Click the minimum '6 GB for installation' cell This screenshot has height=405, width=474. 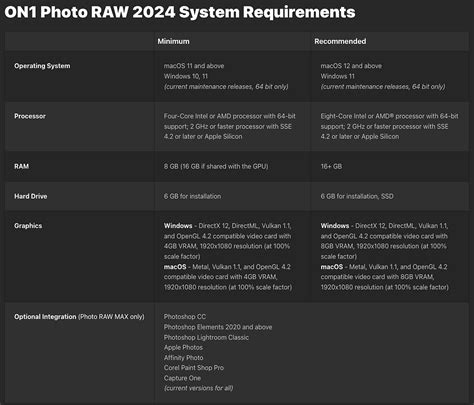pyautogui.click(x=192, y=196)
